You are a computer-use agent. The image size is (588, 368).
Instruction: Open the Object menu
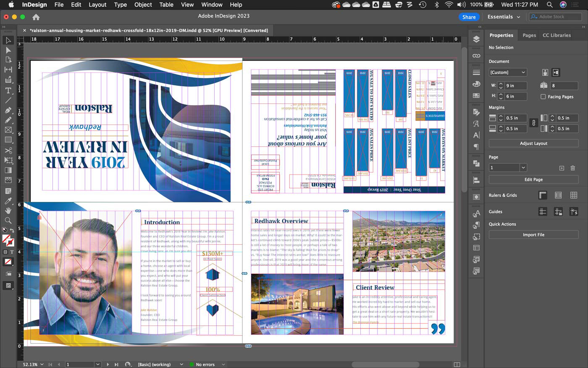point(143,5)
